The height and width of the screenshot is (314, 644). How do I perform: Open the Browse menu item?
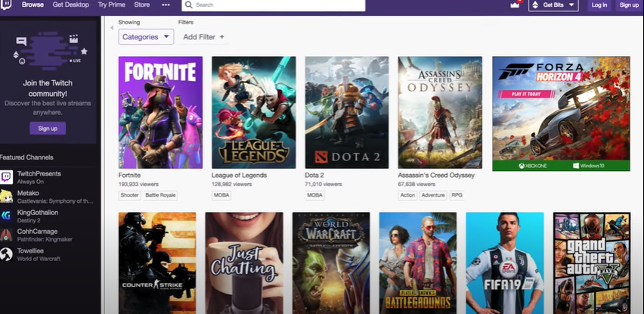coord(33,5)
